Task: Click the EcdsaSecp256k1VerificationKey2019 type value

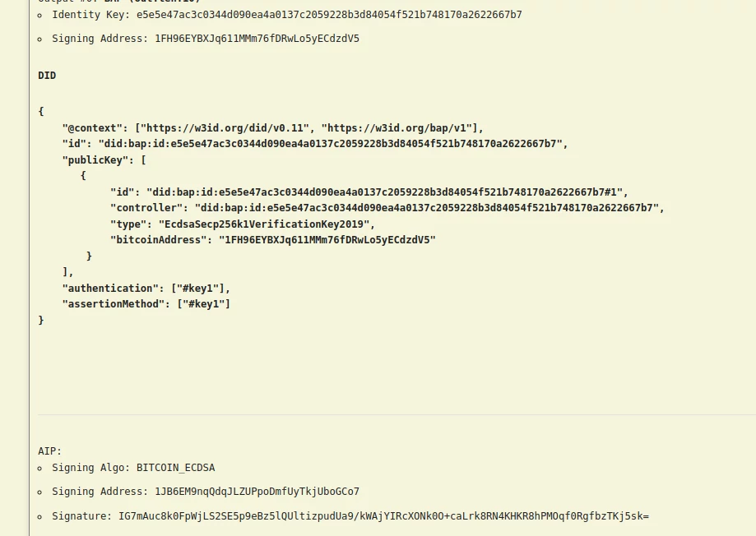Action: click(x=264, y=224)
